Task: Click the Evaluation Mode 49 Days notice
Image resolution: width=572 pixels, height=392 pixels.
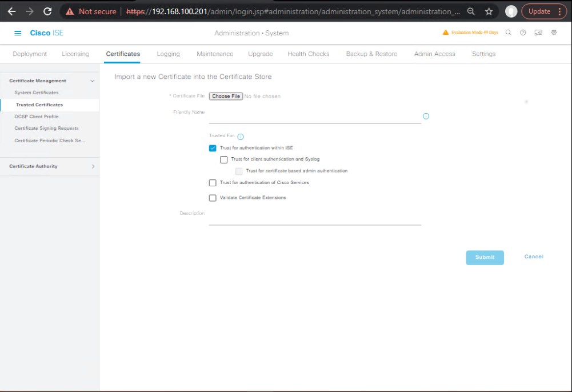Action: pos(475,33)
